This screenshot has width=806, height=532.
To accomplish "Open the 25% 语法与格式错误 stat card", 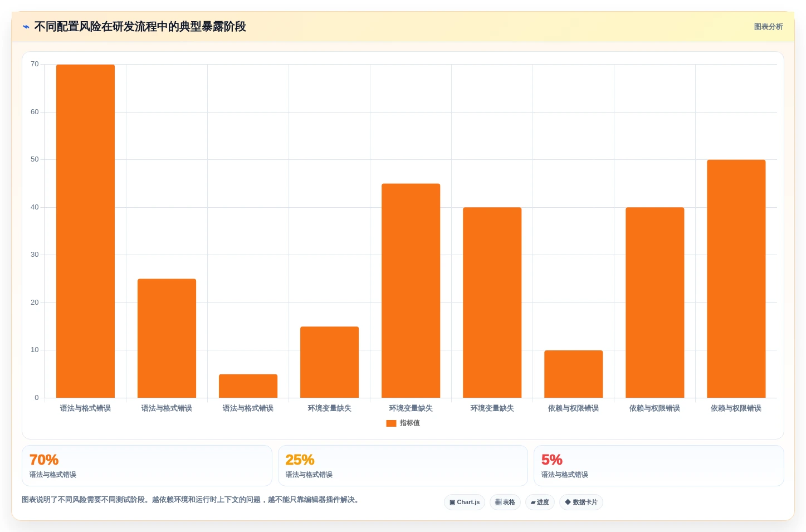I will (x=403, y=466).
